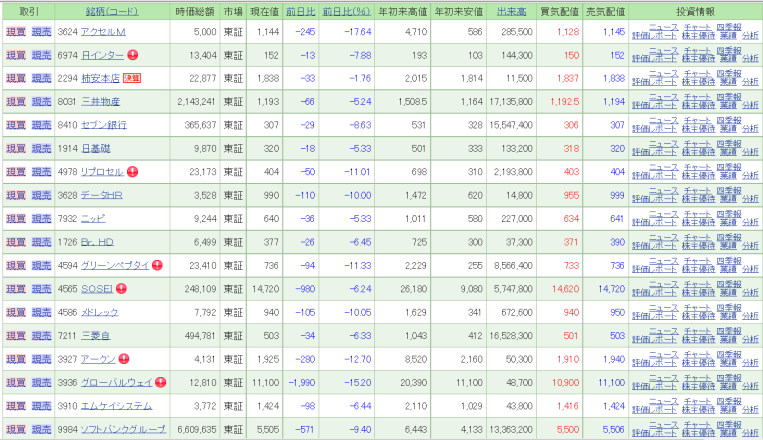Open the アークン stock link

click(x=98, y=359)
